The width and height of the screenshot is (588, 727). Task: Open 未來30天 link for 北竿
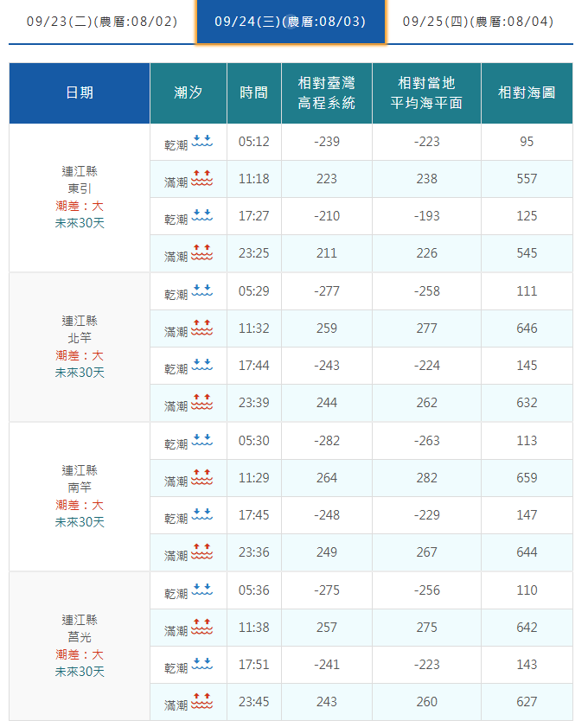pyautogui.click(x=80, y=373)
